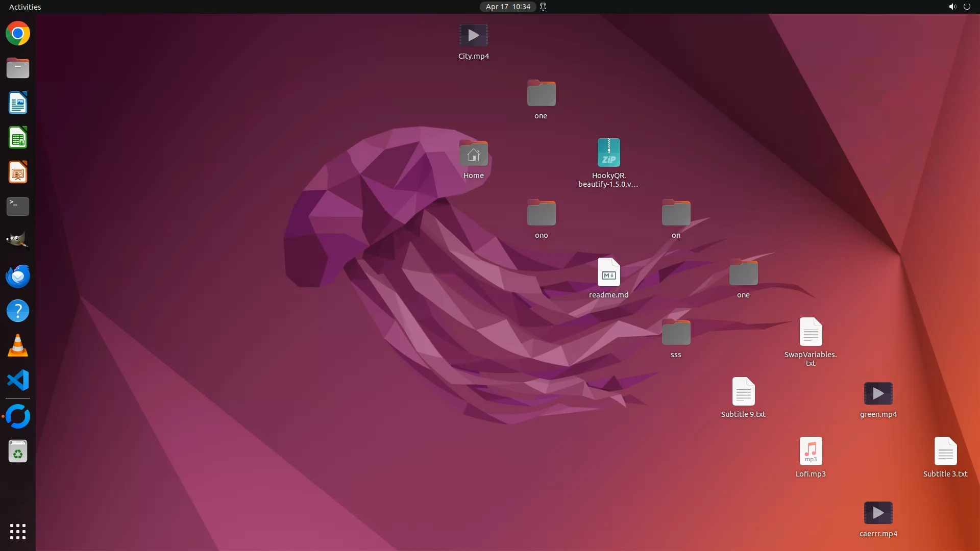Open the clock and calendar menu
980x551 pixels.
tap(507, 7)
